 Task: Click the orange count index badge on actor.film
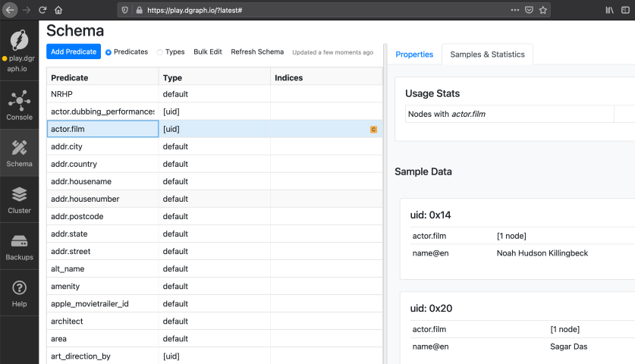pos(373,130)
